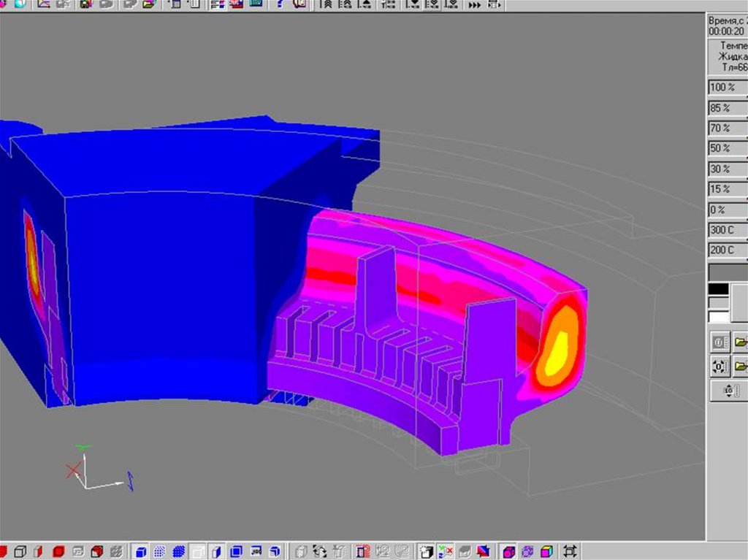Click the yellow cube icon in bottom toolbar
The image size is (748, 560).
[546, 551]
